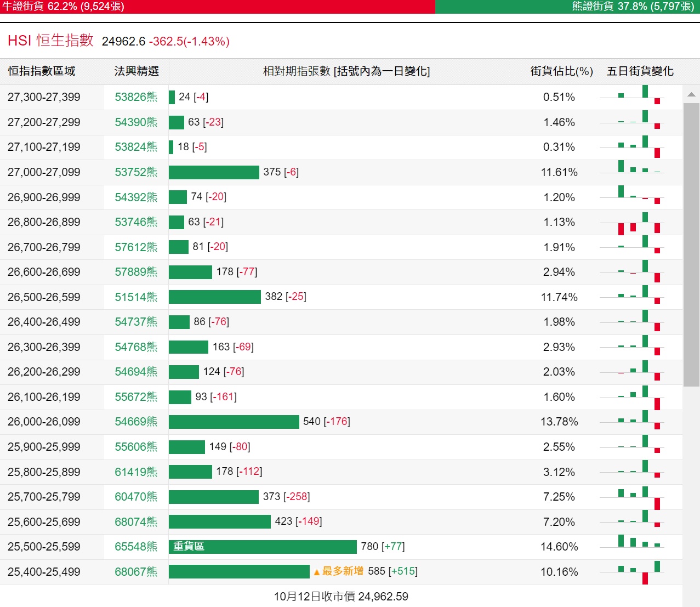Screen dimensions: 700x607
Task: Click the 牛證街貨 62.2% red bar
Action: 218,7
